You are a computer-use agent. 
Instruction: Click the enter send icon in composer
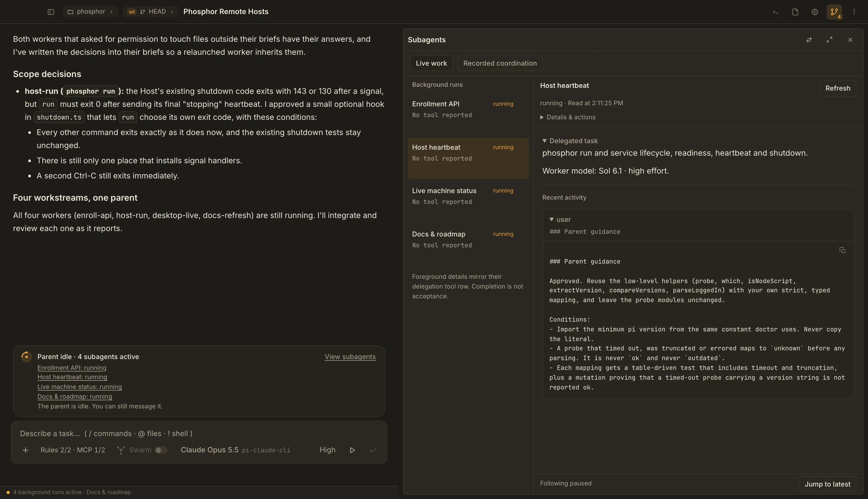tap(372, 450)
